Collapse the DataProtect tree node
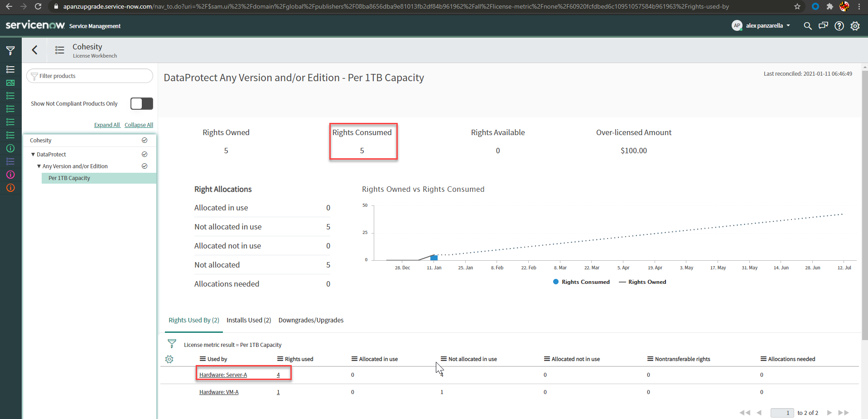Viewport: 868px width, 419px height. click(x=33, y=154)
